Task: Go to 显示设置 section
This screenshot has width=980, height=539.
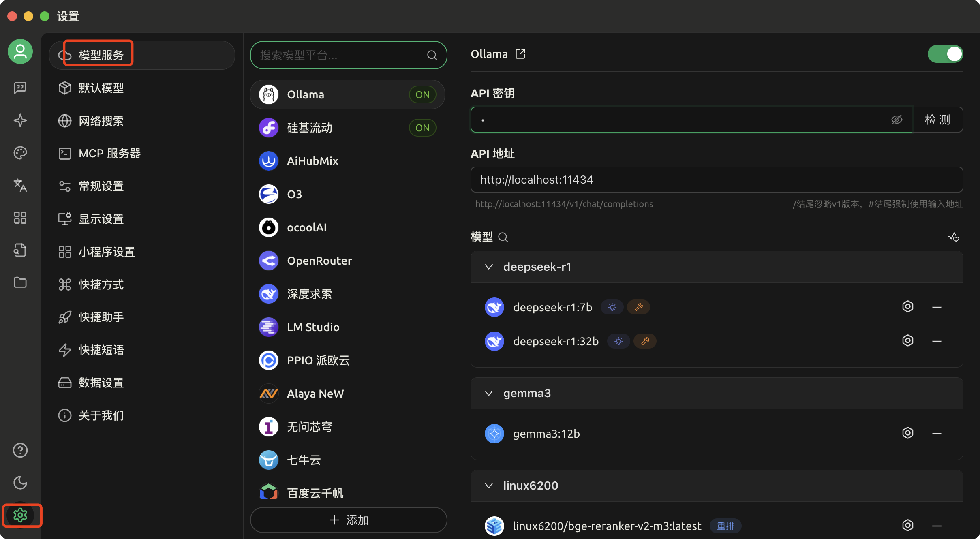Action: point(142,219)
